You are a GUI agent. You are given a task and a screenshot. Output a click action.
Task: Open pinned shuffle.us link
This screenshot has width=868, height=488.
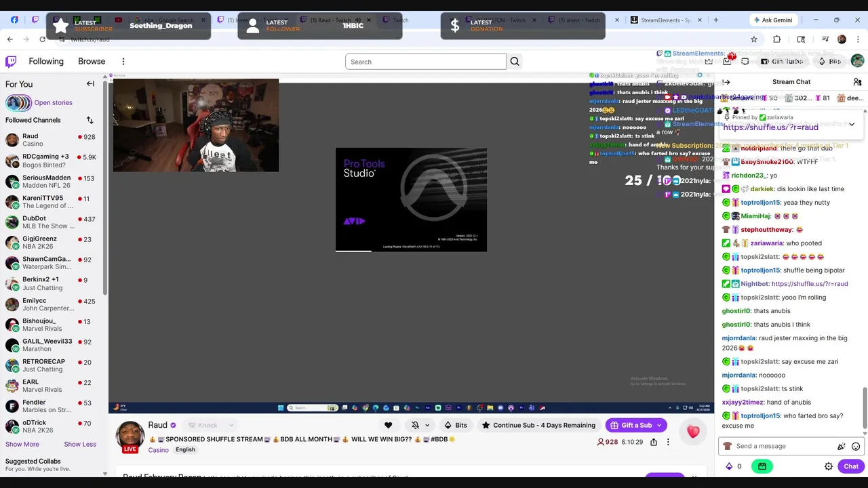[770, 127]
